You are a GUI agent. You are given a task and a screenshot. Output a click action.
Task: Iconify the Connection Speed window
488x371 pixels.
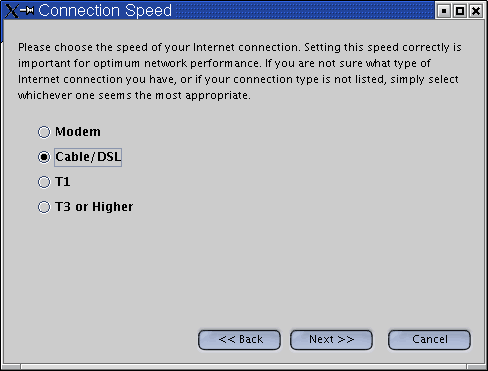click(444, 11)
